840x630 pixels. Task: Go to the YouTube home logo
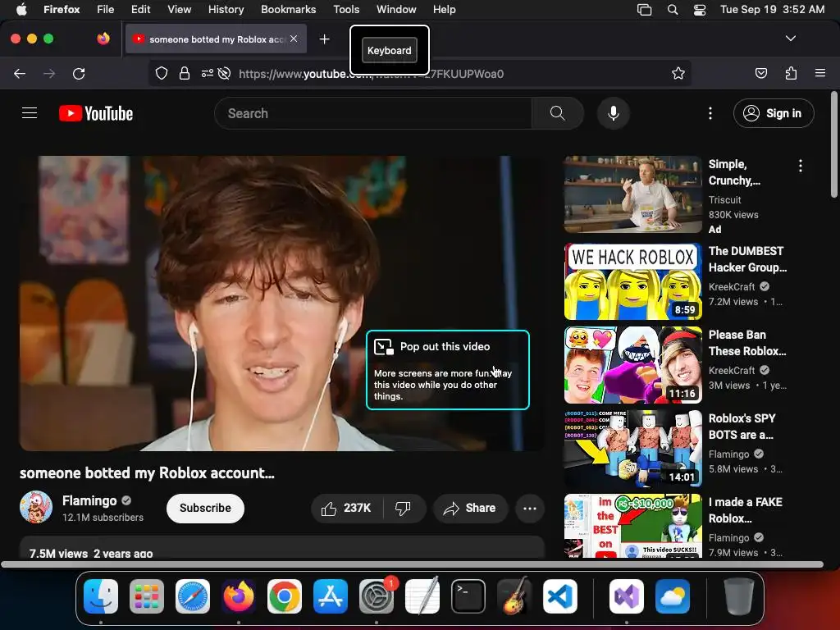[96, 113]
